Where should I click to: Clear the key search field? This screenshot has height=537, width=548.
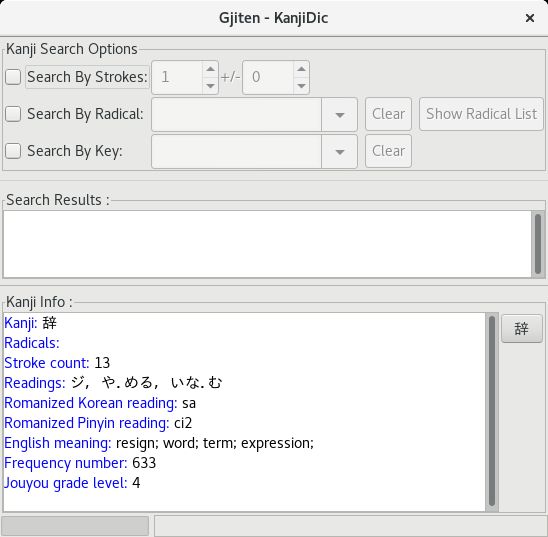click(x=388, y=151)
